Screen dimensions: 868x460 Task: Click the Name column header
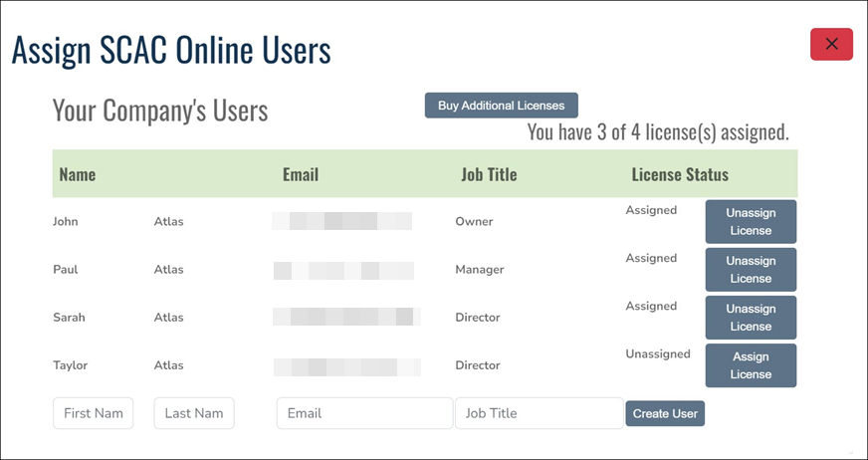[78, 174]
